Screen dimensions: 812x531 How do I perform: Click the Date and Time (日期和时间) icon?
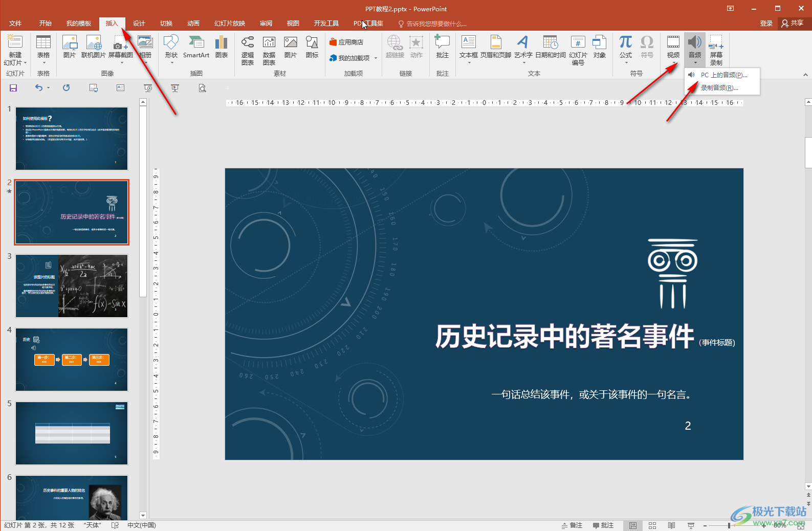(x=551, y=46)
